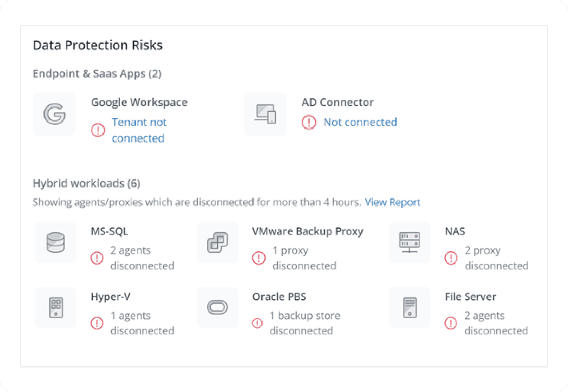Image resolution: width=568 pixels, height=392 pixels.
Task: Select the AD Connector icon
Action: point(265,114)
